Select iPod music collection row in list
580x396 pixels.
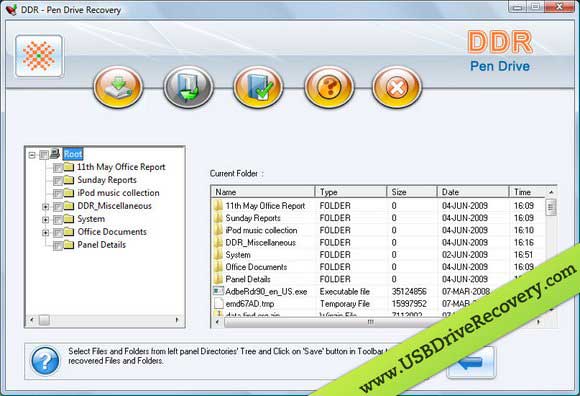(x=378, y=230)
